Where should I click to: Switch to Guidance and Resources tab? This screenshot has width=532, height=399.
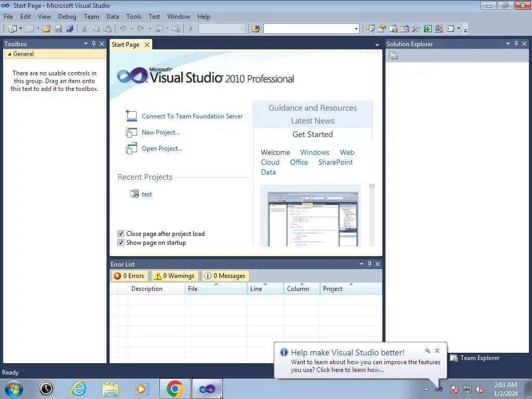[312, 108]
